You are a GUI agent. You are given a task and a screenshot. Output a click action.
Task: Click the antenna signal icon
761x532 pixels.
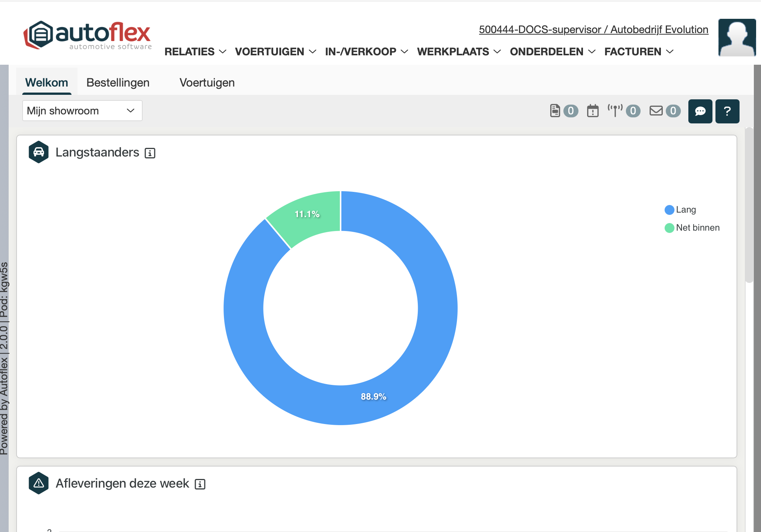(615, 111)
